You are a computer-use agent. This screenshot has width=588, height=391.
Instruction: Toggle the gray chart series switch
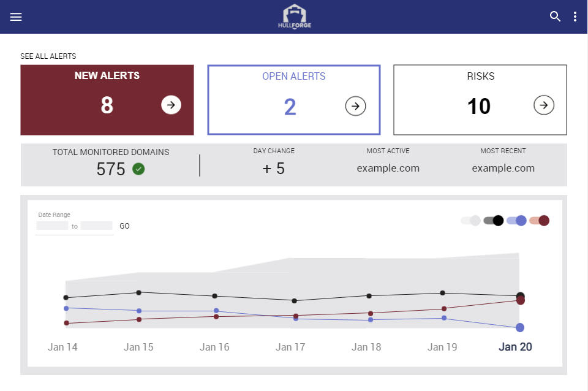[470, 221]
